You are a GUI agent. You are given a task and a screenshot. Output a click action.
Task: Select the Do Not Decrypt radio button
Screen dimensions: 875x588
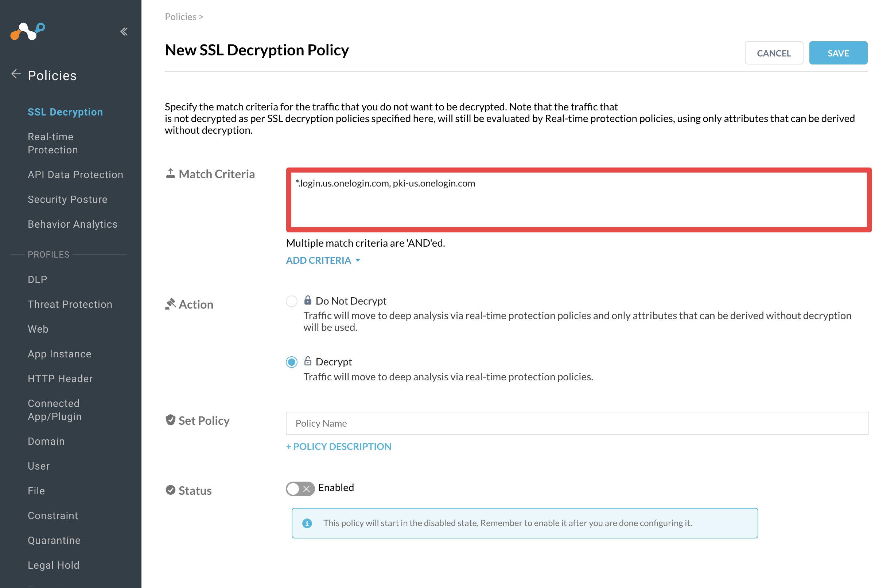click(292, 301)
